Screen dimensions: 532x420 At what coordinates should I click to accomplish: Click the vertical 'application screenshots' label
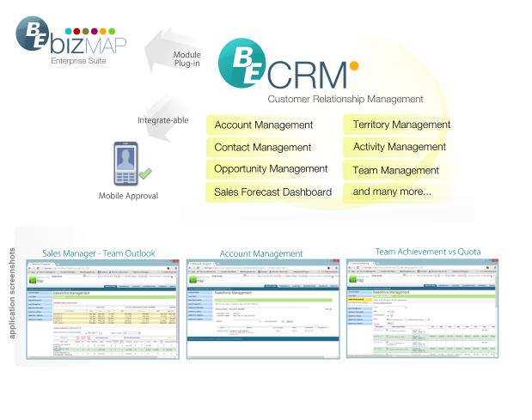pos(12,293)
